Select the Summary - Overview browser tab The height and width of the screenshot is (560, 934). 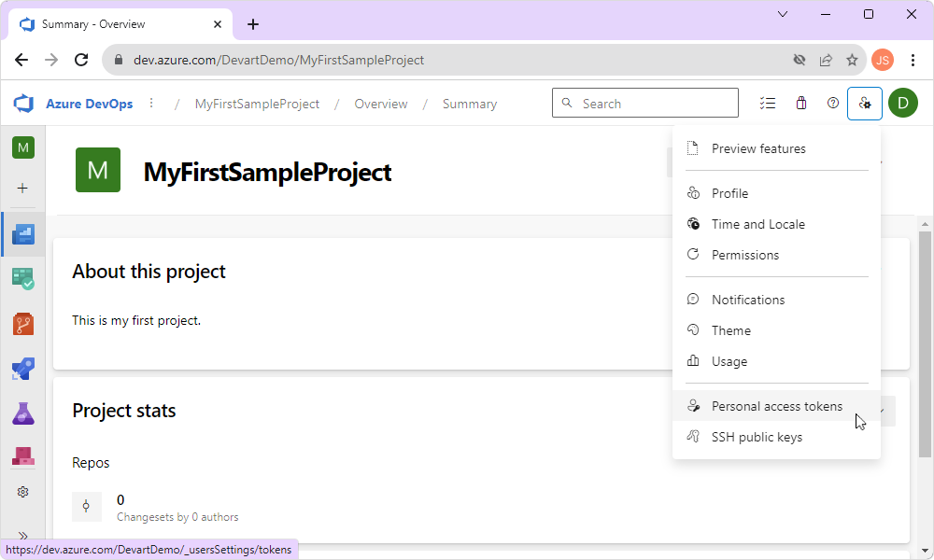point(120,24)
